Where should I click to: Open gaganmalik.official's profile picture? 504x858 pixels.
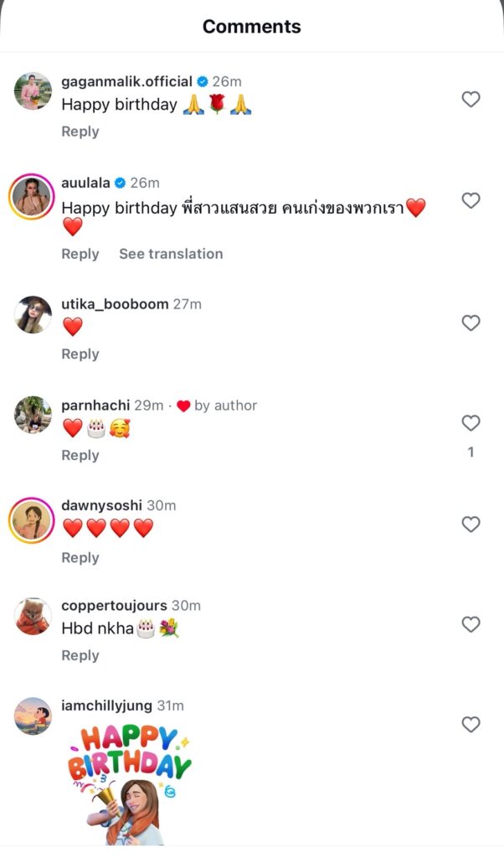(x=33, y=91)
